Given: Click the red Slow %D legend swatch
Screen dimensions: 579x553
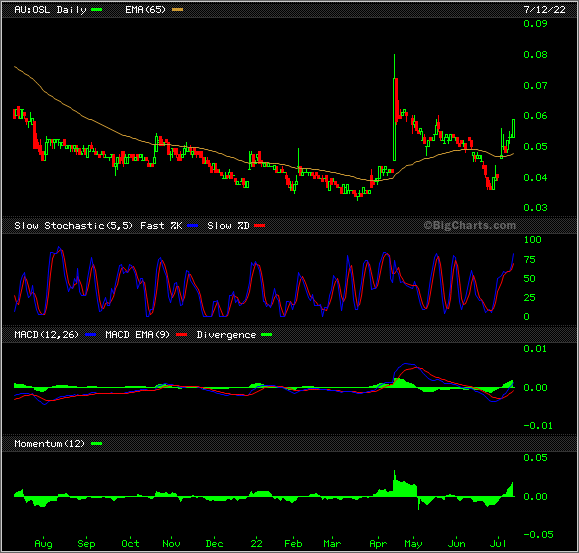Looking at the screenshot, I should pyautogui.click(x=260, y=226).
